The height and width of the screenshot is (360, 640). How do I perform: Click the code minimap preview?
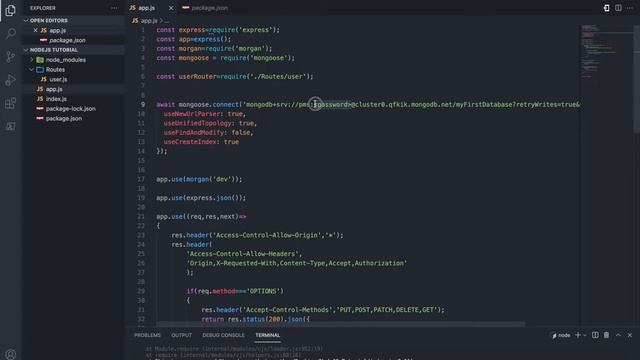click(x=606, y=51)
